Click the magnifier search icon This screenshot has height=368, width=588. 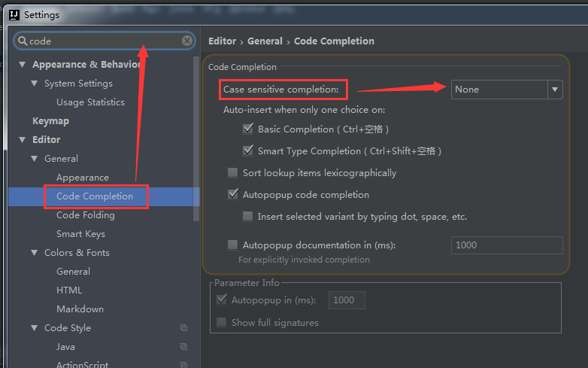[23, 41]
